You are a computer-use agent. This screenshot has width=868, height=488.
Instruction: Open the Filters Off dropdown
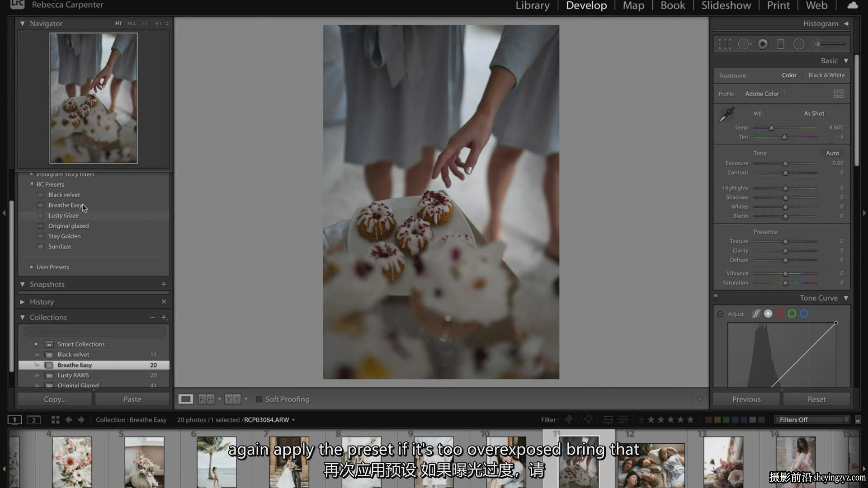click(x=812, y=420)
